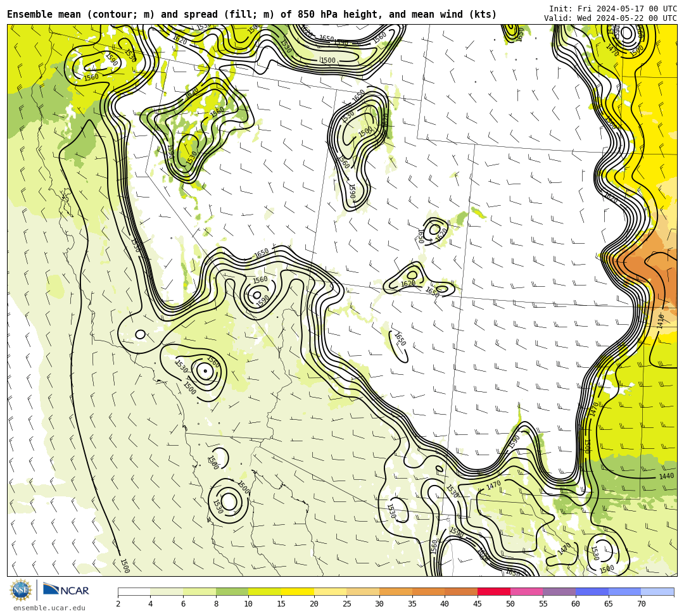Pick the green 8–10 m colorbar segment
The height and width of the screenshot is (616, 684).
coord(232,591)
